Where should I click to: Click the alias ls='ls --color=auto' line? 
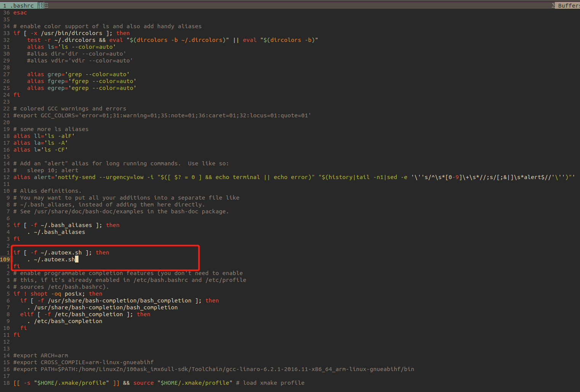click(x=71, y=47)
